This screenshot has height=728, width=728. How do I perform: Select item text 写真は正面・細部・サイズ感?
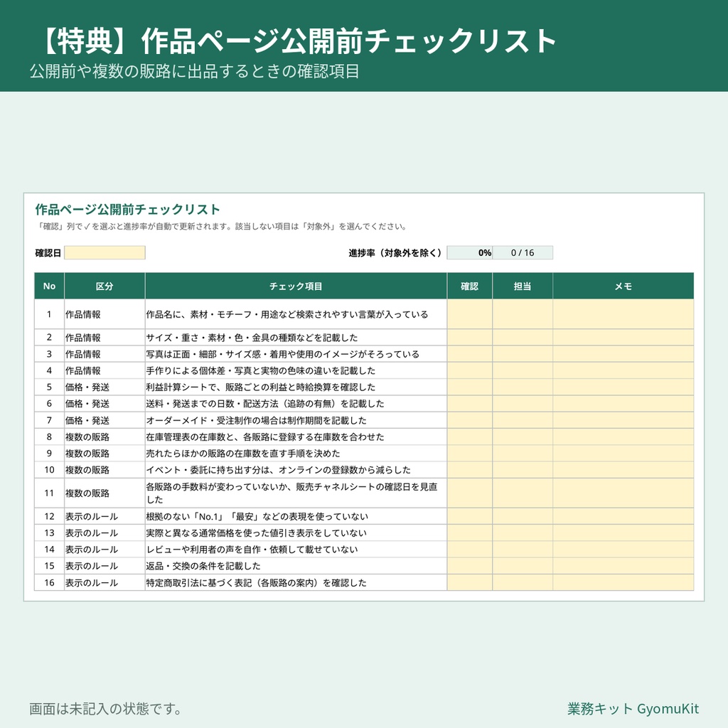tap(282, 354)
